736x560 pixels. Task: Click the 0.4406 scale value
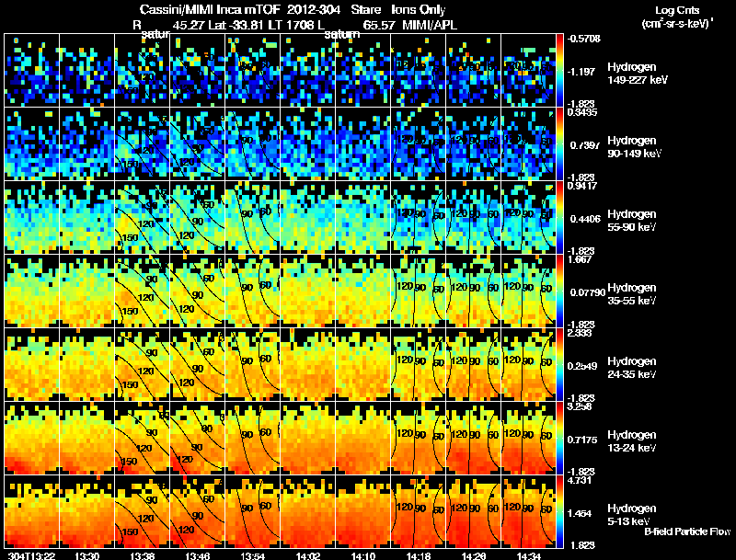pos(585,219)
